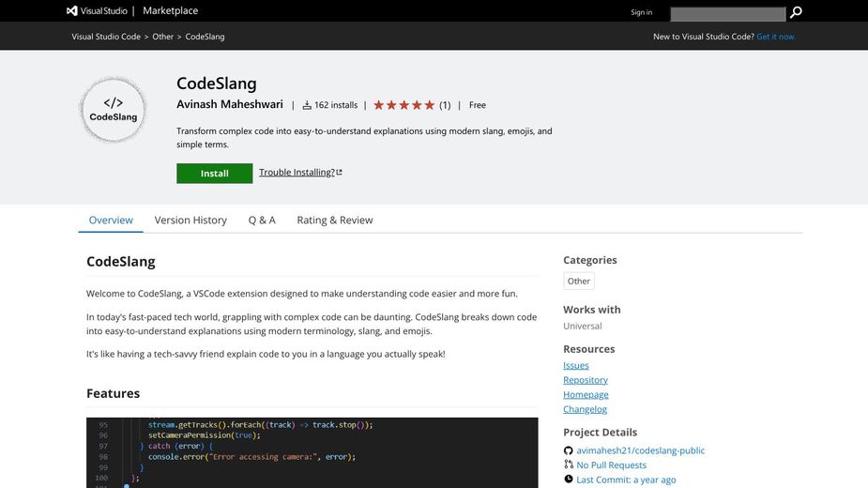The width and height of the screenshot is (868, 488).
Task: Click No Pull Requests link
Action: coord(611,465)
